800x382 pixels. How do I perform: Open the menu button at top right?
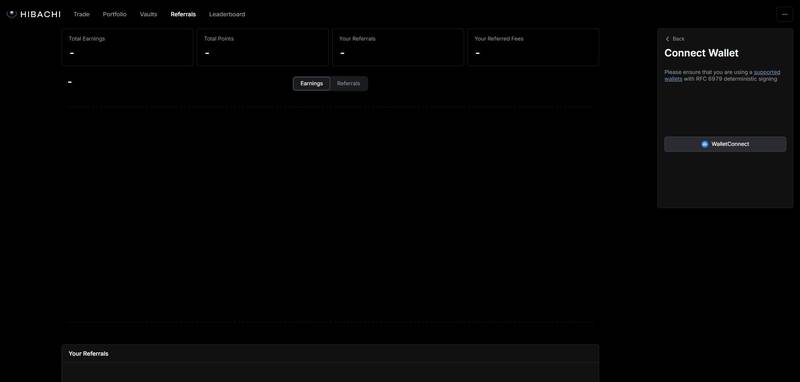pos(784,14)
